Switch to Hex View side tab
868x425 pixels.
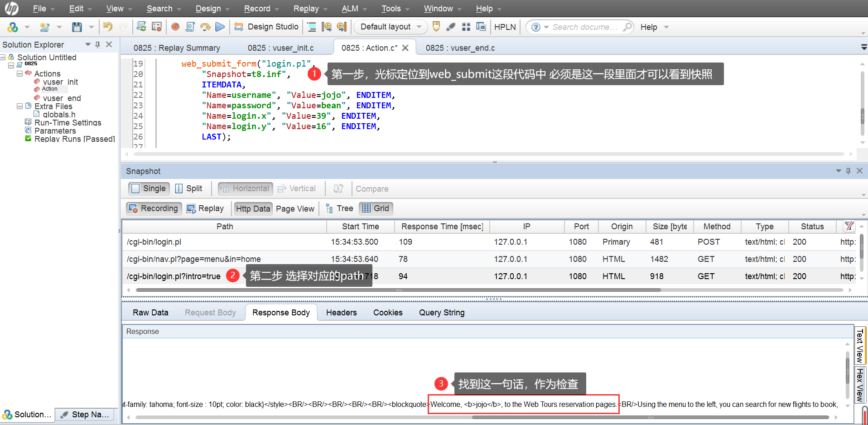tap(860, 385)
